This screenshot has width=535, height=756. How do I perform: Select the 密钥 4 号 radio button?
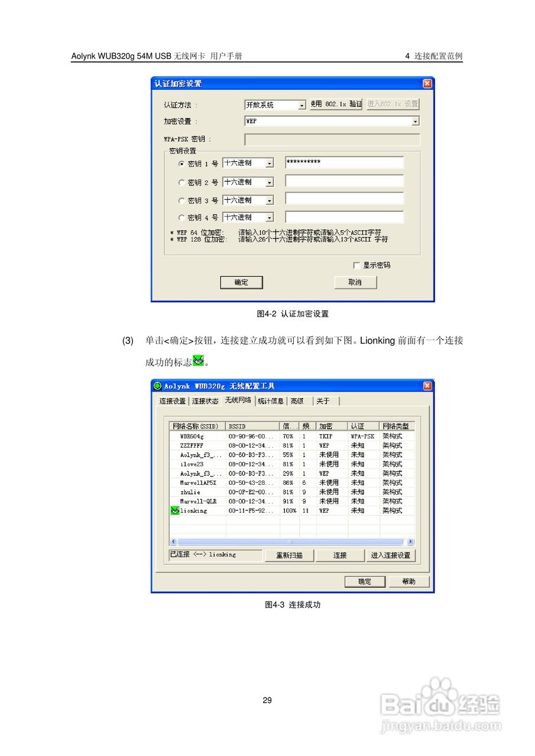pos(181,217)
